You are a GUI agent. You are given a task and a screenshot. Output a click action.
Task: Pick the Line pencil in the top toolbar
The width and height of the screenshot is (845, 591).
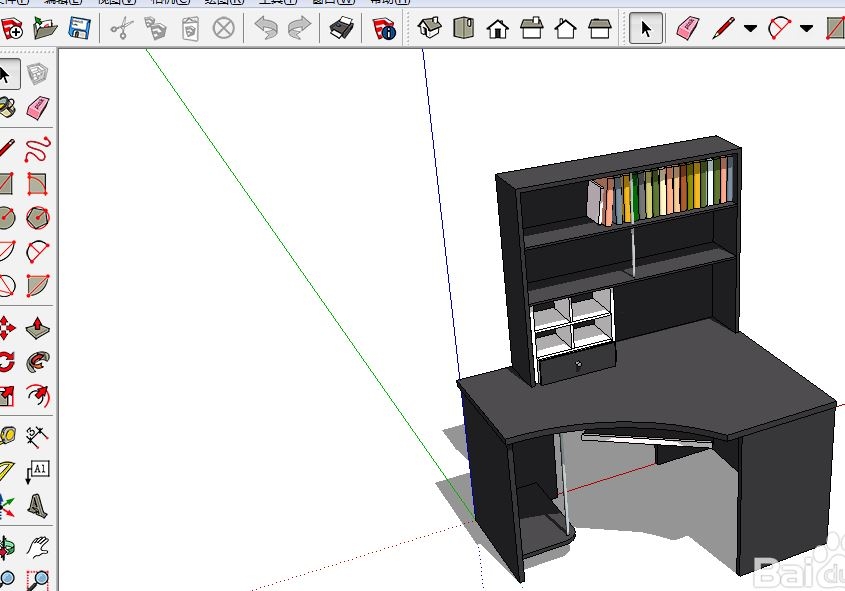[723, 28]
